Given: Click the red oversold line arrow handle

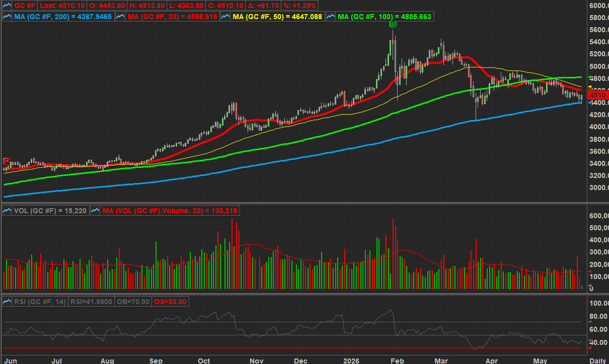Looking at the screenshot, I should (590, 348).
